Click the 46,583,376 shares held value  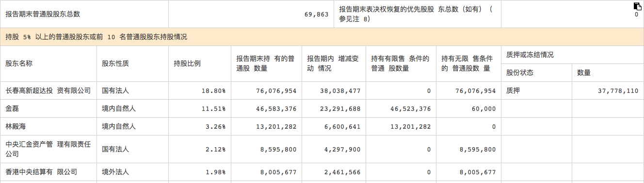point(276,109)
